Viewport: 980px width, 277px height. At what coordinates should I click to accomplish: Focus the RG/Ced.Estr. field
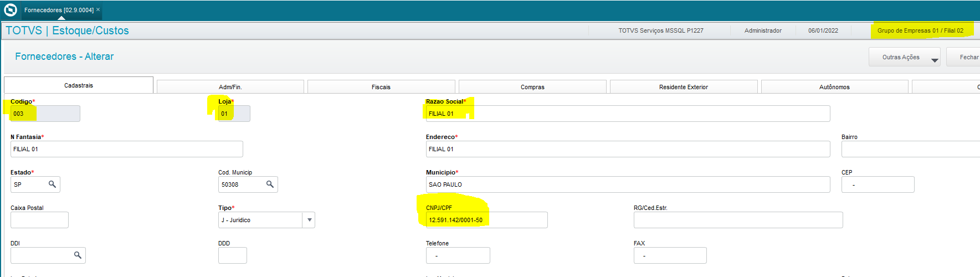coord(738,220)
